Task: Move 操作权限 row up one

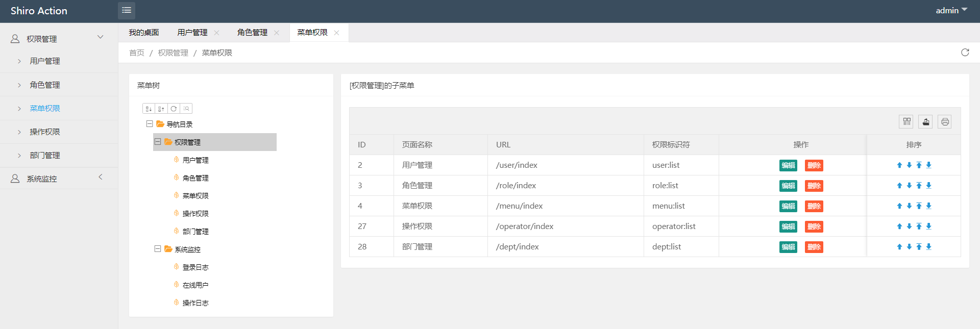Action: click(x=899, y=226)
